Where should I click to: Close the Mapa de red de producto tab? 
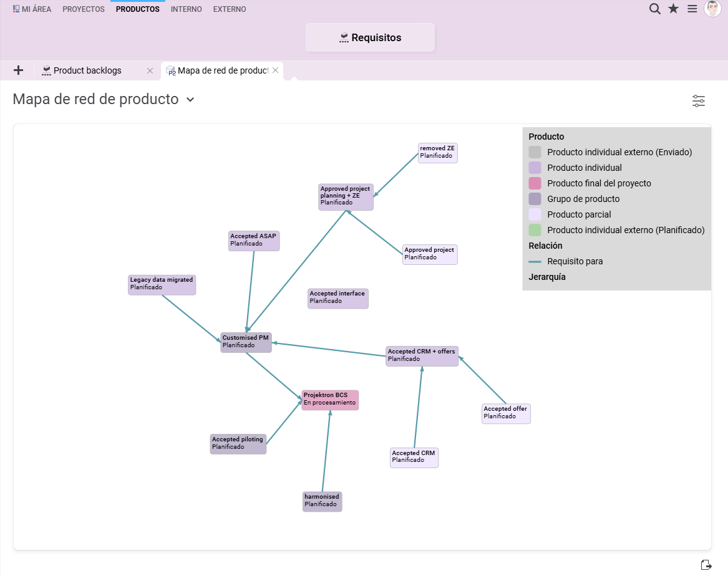pos(275,70)
